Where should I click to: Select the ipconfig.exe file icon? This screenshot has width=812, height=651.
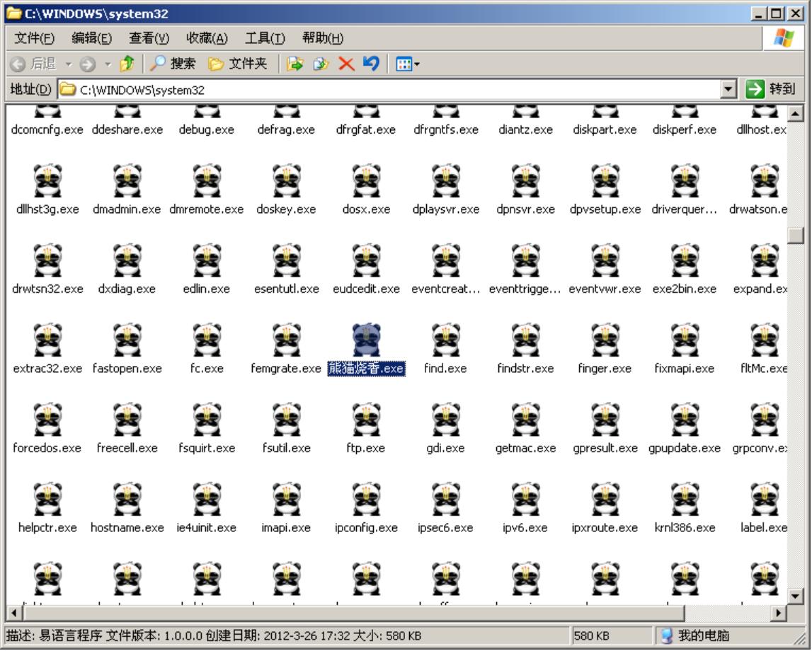tap(366, 500)
